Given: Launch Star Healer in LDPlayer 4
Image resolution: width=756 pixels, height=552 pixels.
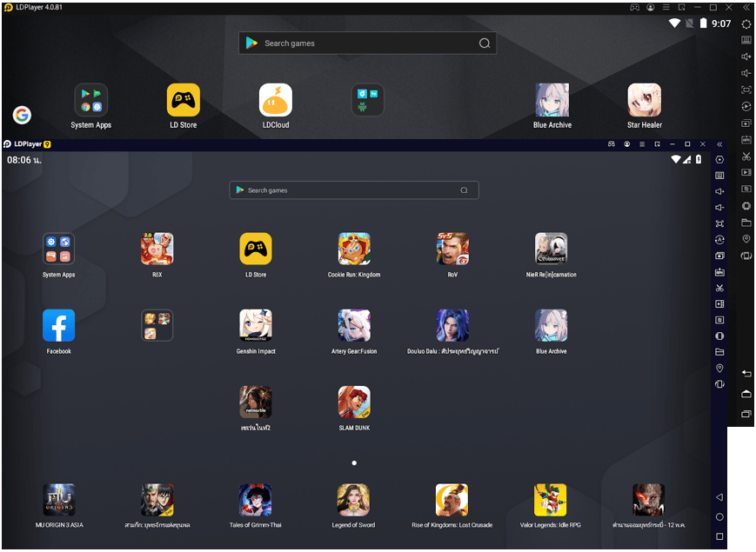Looking at the screenshot, I should (x=645, y=100).
